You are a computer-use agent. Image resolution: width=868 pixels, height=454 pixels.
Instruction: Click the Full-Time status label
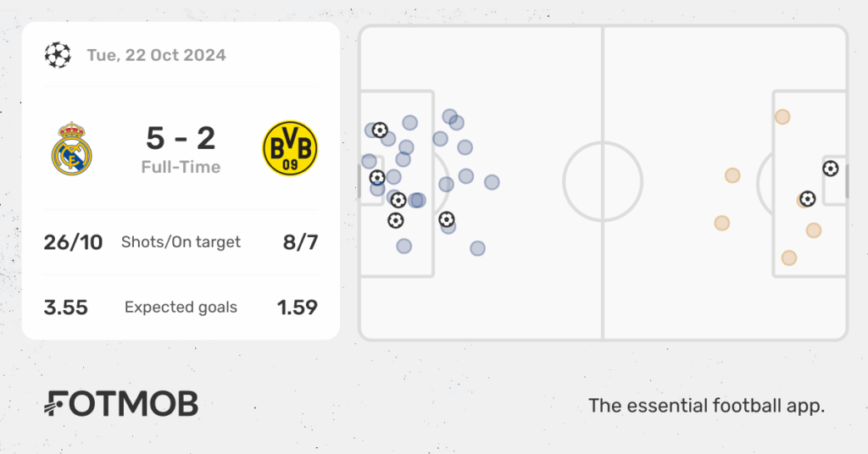181,167
